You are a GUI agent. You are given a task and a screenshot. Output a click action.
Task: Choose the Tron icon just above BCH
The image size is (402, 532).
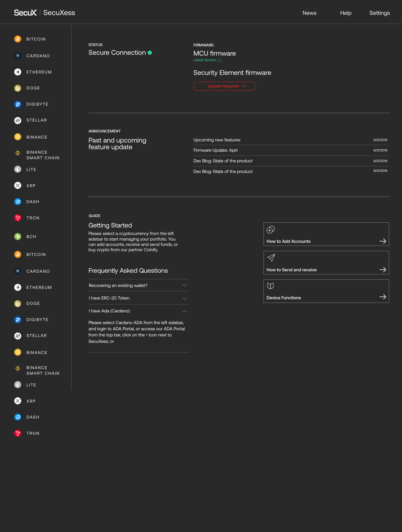pyautogui.click(x=18, y=218)
